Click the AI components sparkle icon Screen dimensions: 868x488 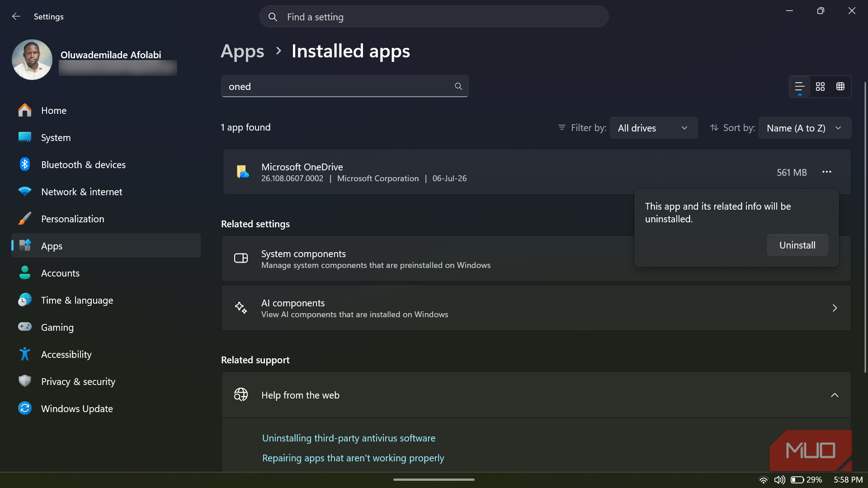[241, 308]
